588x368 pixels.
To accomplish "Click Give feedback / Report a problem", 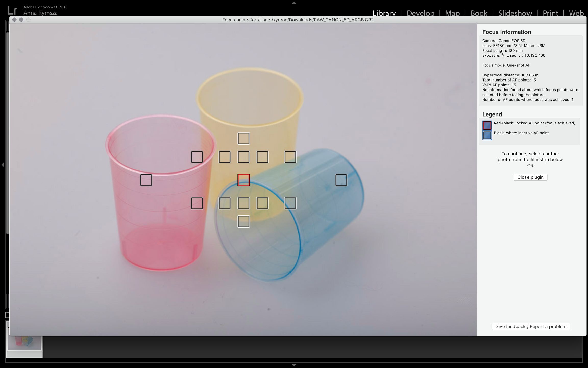I will coord(531,326).
